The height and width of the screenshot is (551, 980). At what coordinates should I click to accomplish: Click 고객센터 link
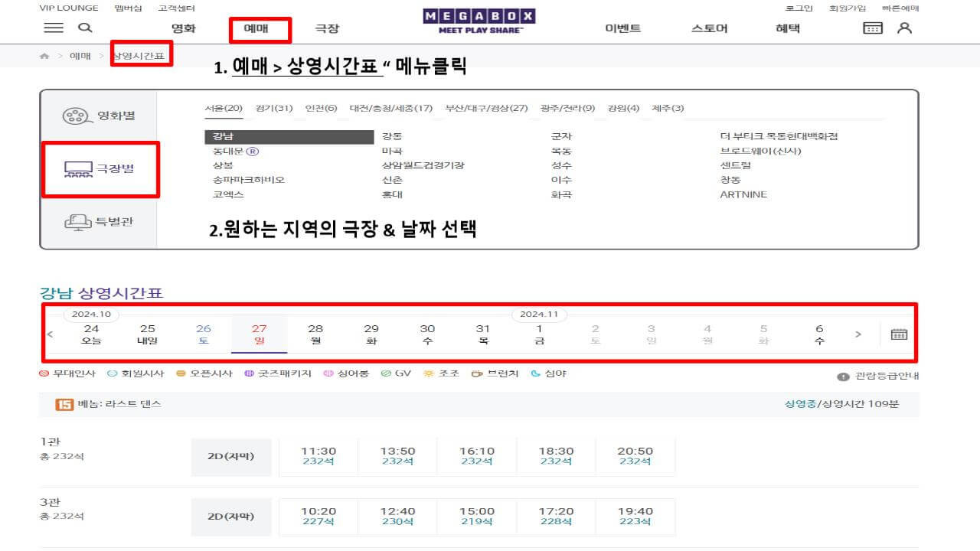(177, 8)
